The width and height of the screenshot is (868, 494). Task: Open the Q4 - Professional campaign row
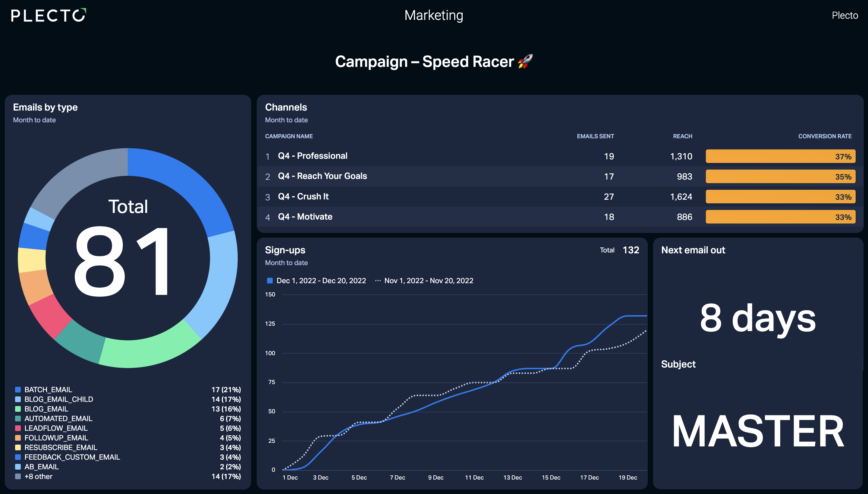click(x=560, y=156)
